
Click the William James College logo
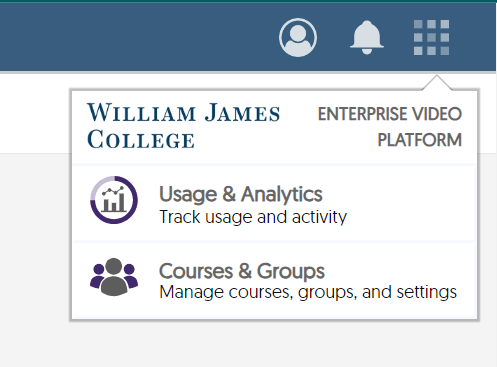[x=183, y=125]
